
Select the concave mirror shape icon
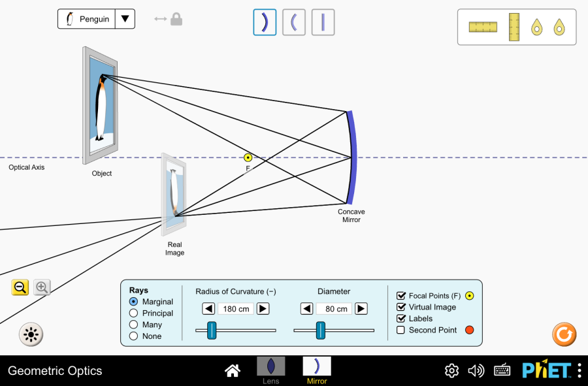[x=265, y=22]
